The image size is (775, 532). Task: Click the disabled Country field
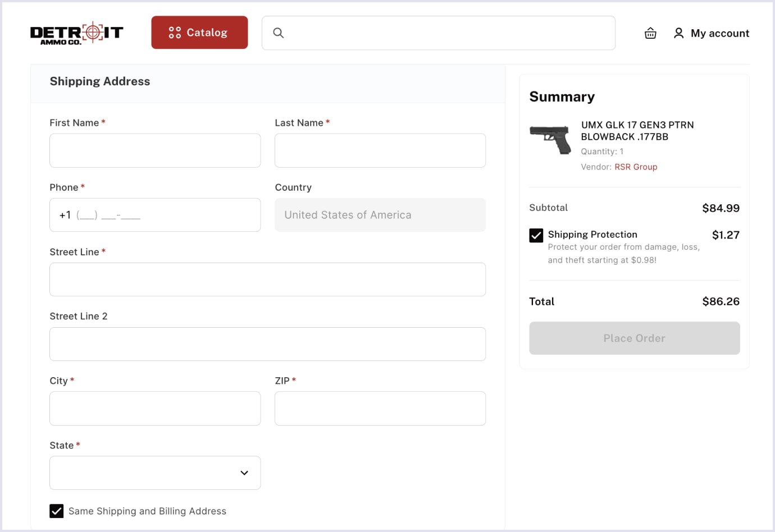click(380, 215)
